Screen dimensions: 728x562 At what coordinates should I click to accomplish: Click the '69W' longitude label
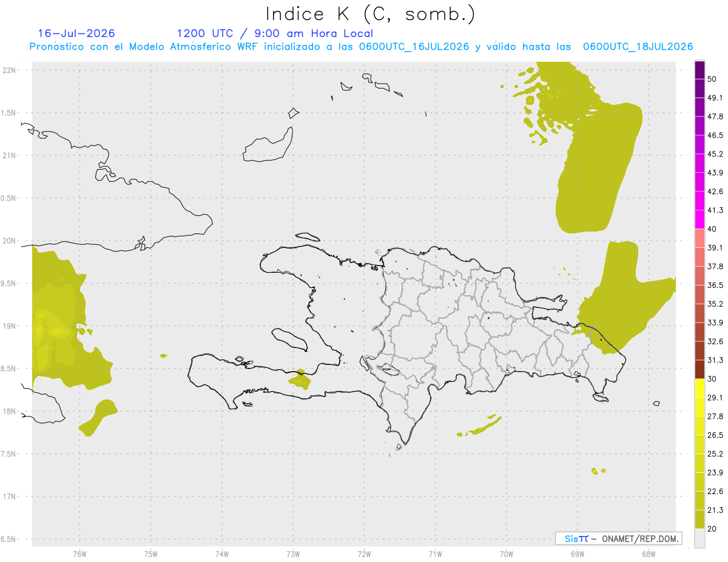click(x=577, y=554)
